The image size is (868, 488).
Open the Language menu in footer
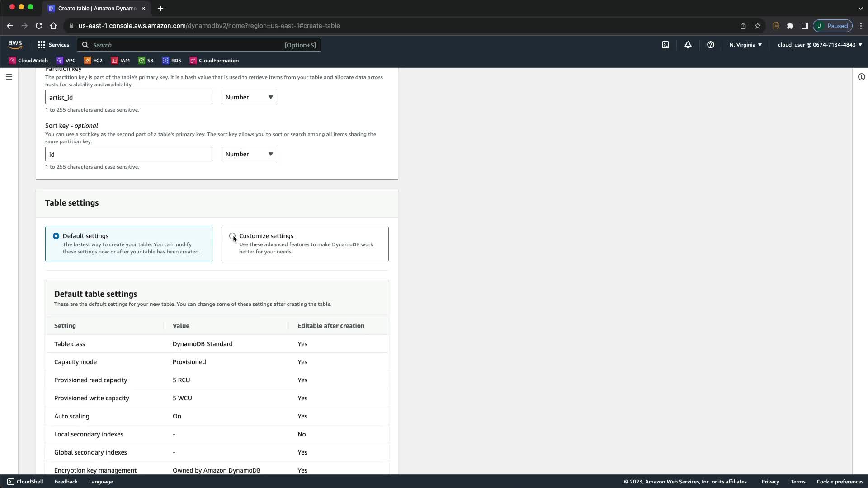tap(101, 482)
